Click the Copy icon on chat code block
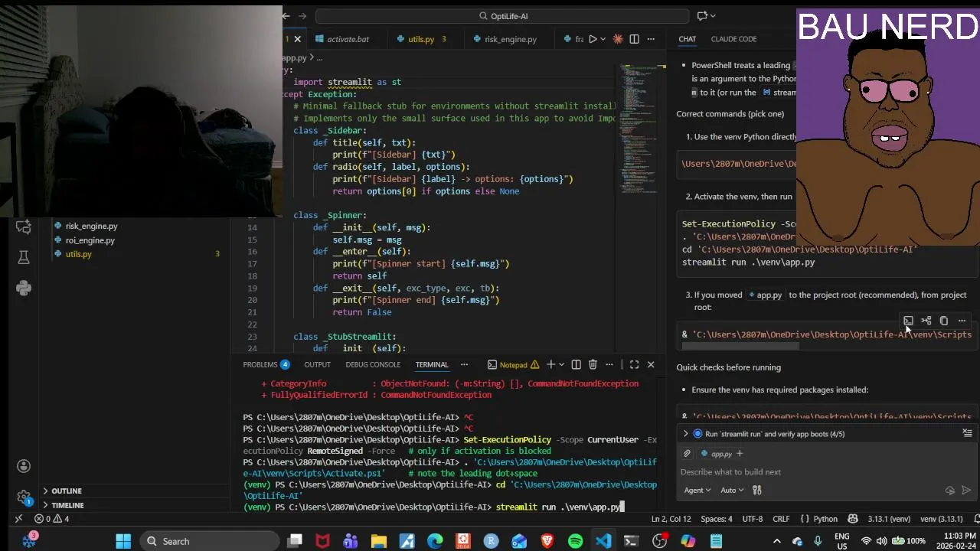Image resolution: width=980 pixels, height=551 pixels. point(944,321)
